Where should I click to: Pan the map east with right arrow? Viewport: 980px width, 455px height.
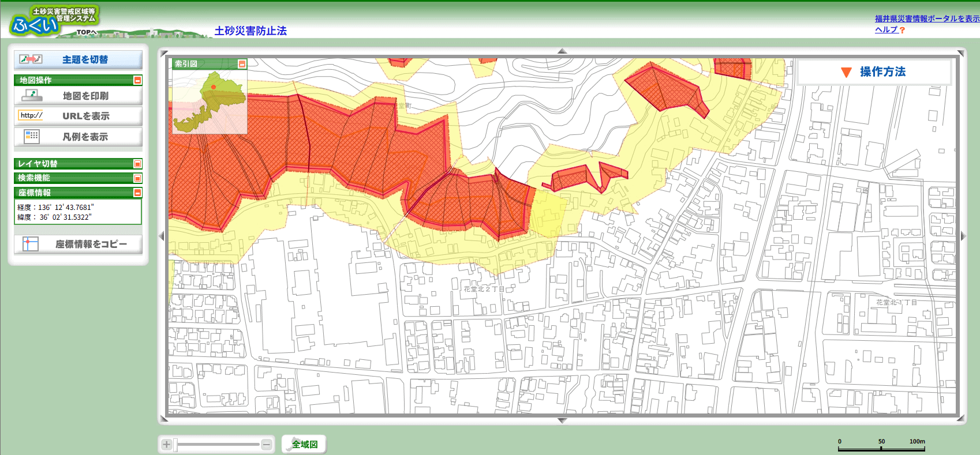click(963, 236)
